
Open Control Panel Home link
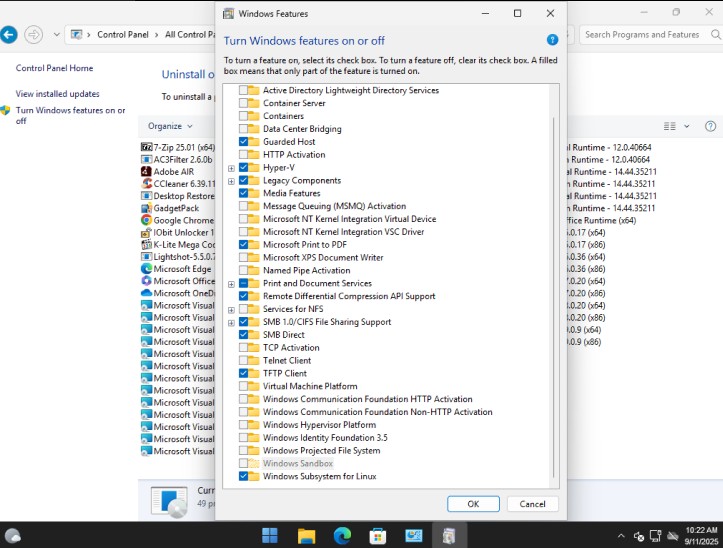pyautogui.click(x=54, y=68)
